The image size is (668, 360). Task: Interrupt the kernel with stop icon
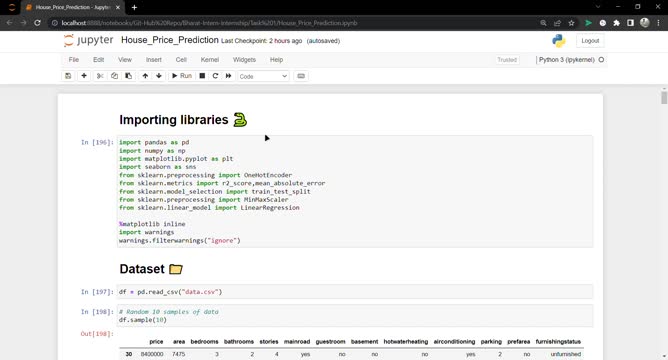click(202, 76)
